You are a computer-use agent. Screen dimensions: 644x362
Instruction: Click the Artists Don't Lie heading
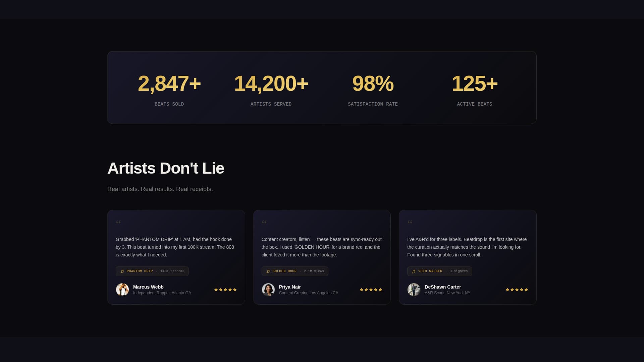tap(166, 168)
